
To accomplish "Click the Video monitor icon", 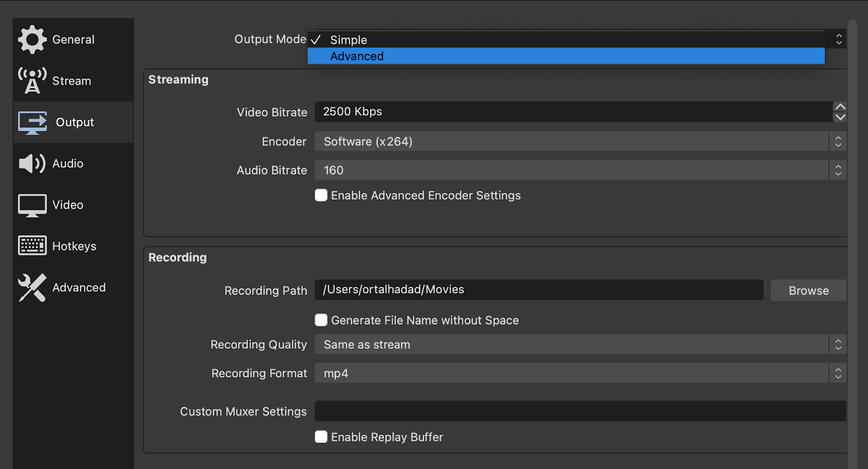I will (33, 205).
